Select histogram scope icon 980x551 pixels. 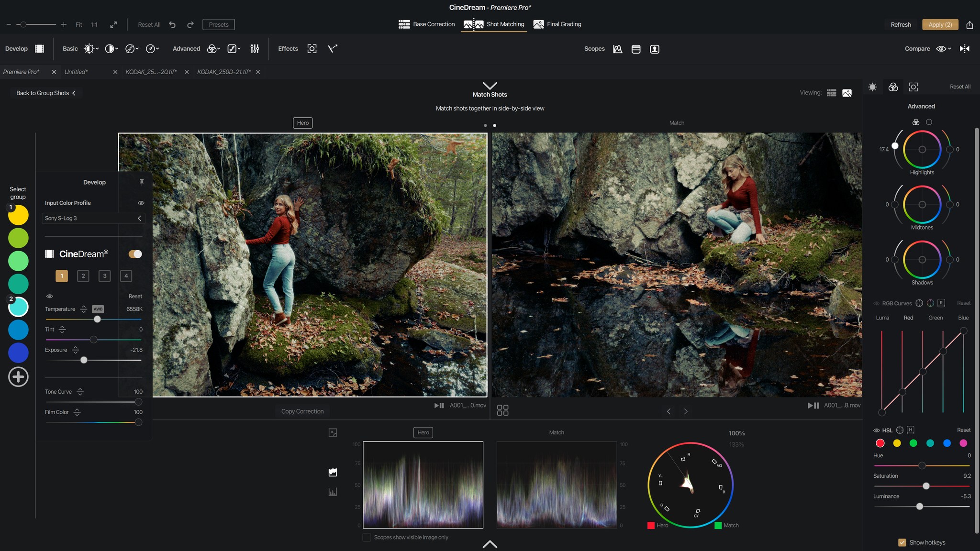click(333, 492)
